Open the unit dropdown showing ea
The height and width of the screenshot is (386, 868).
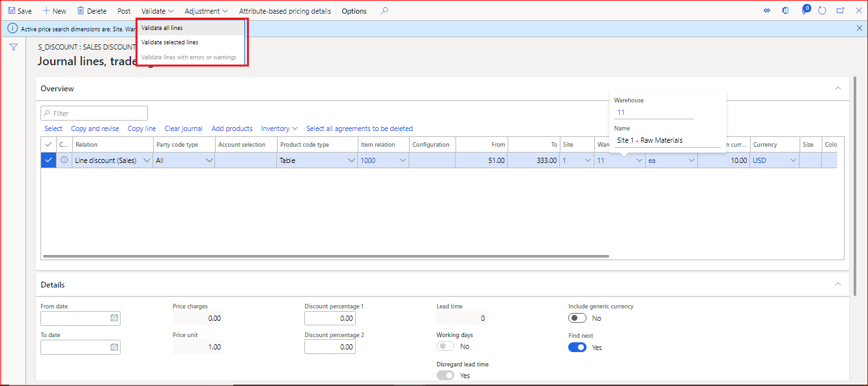(691, 160)
